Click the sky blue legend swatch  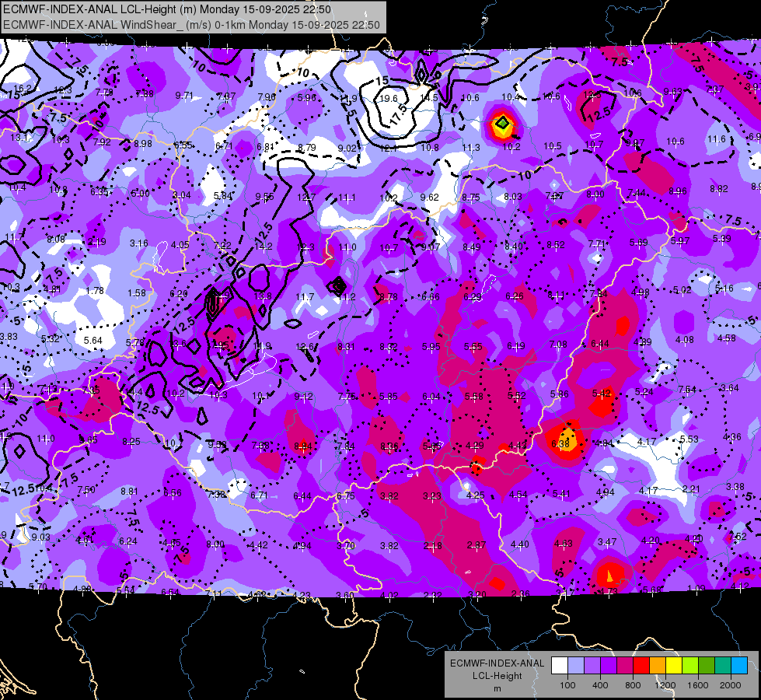coord(738,666)
